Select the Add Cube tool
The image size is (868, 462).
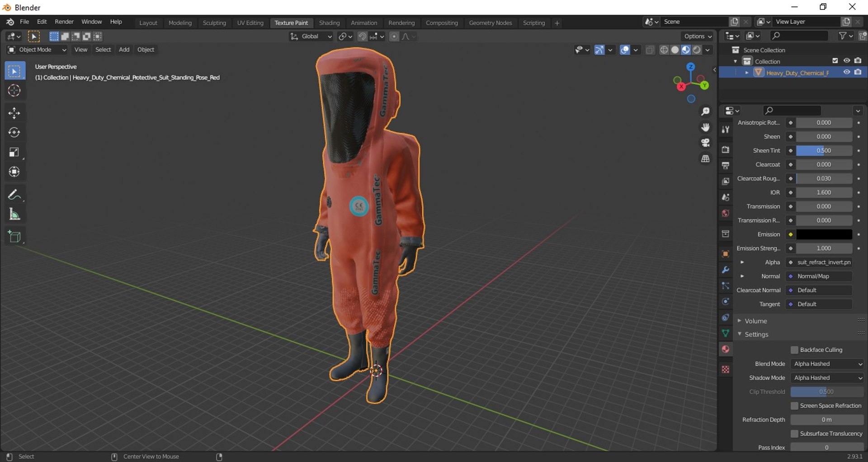(14, 237)
